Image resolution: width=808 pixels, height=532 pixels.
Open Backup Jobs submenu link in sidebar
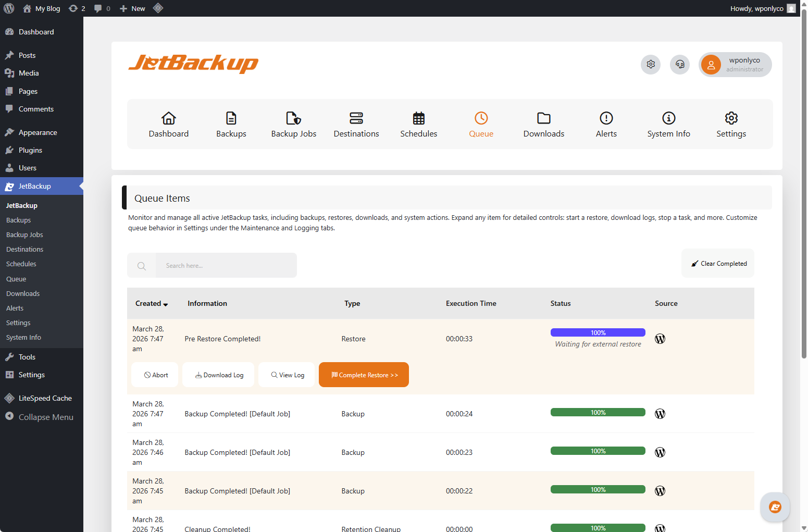click(24, 235)
